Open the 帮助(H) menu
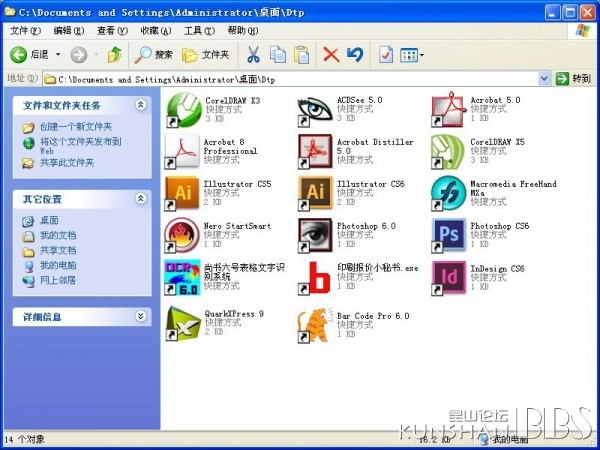This screenshot has height=450, width=600. (x=243, y=31)
